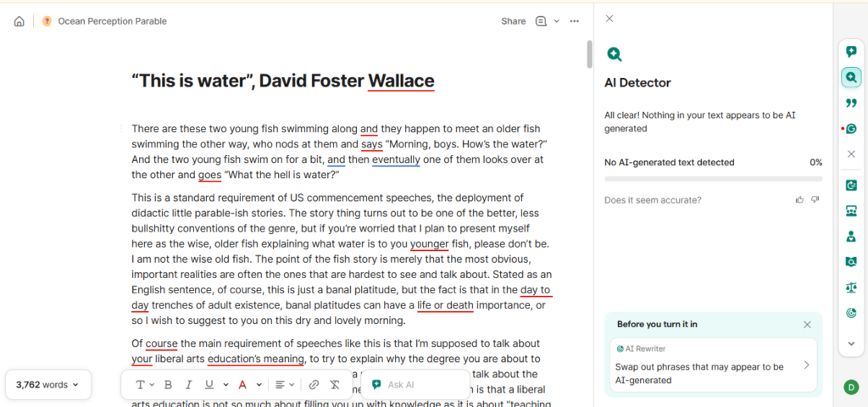868x407 pixels.
Task: Open the AI Rewriter suggestion card
Action: point(713,365)
